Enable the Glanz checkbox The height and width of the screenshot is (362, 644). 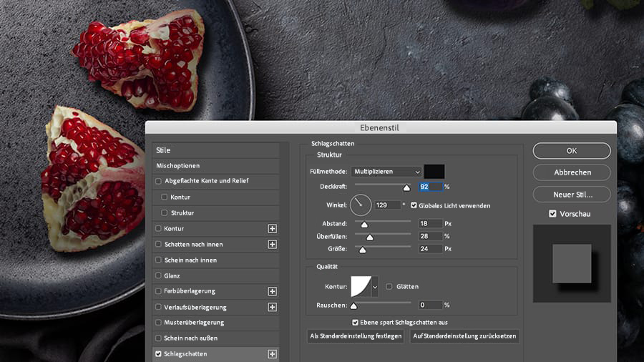pyautogui.click(x=159, y=275)
